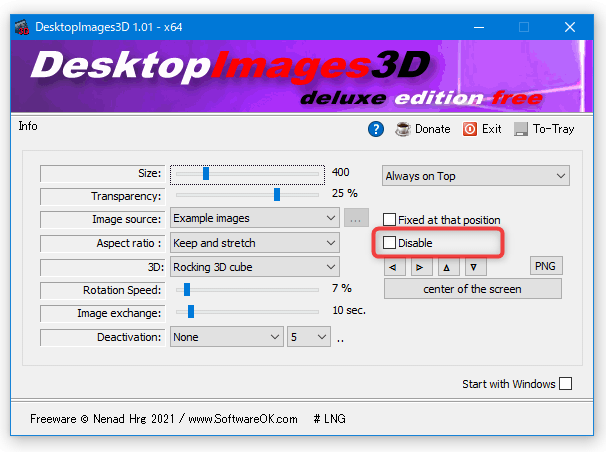Click the DesktopImages3D banner image
This screenshot has width=606, height=452.
click(x=302, y=76)
